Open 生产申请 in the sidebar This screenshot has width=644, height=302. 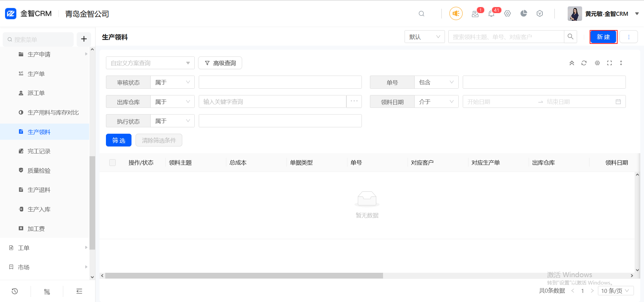coord(45,54)
